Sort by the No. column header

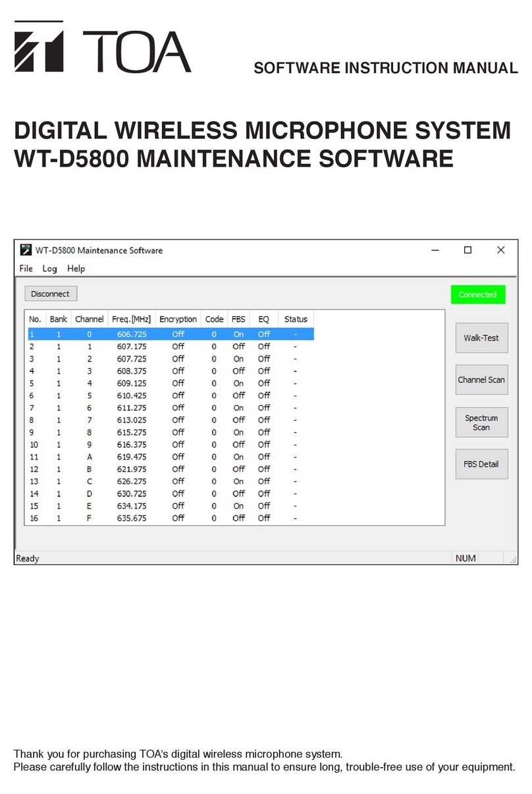pyautogui.click(x=36, y=319)
